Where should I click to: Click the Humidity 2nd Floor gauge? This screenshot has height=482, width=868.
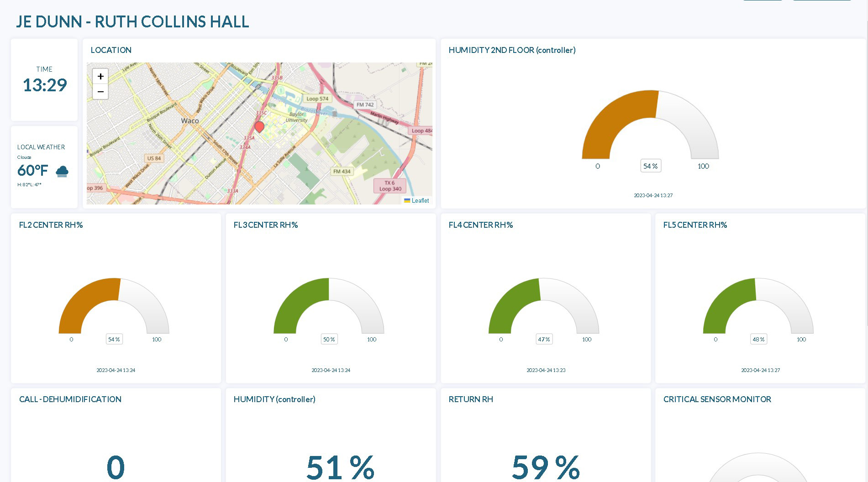click(x=650, y=126)
